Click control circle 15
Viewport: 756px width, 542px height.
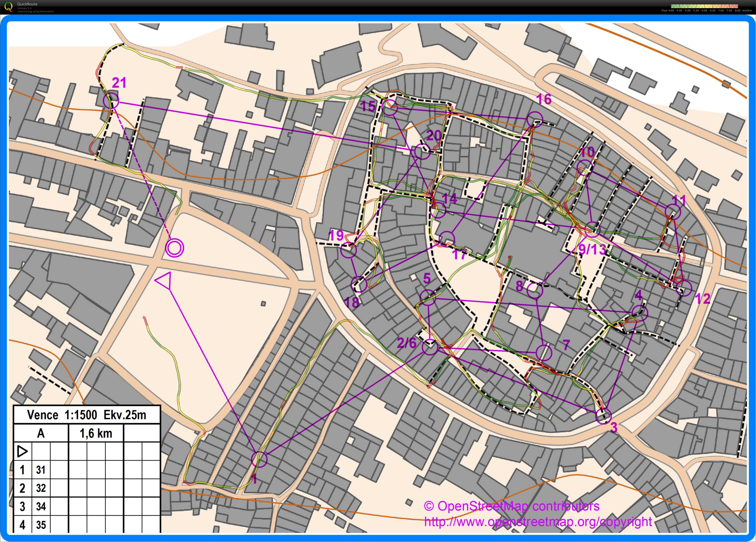(x=390, y=107)
